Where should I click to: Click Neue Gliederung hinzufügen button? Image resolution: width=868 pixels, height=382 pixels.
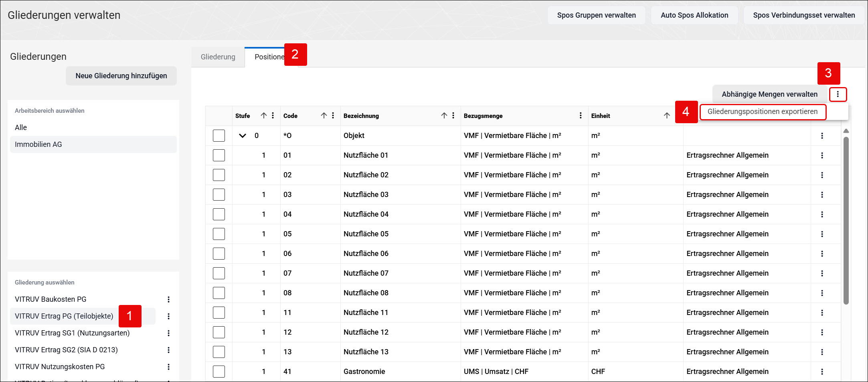coord(121,76)
